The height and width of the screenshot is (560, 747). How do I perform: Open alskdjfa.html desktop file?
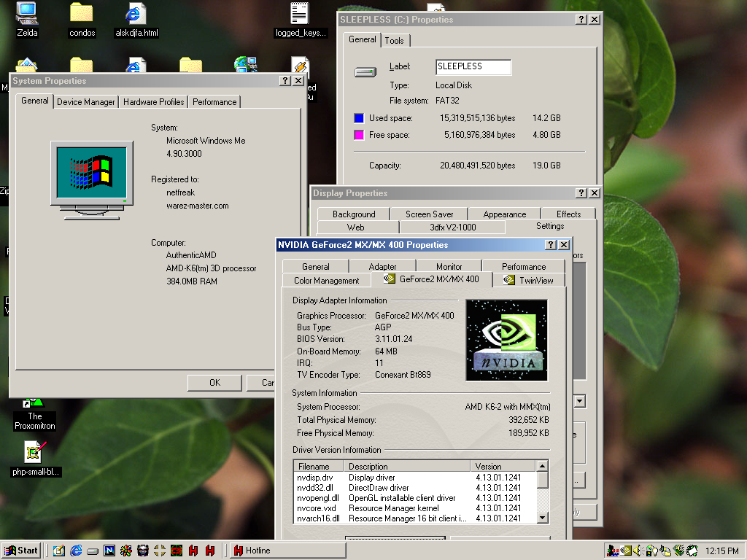click(x=136, y=19)
